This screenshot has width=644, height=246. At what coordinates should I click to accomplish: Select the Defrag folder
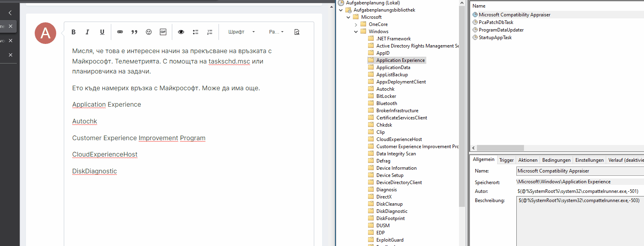pyautogui.click(x=383, y=161)
